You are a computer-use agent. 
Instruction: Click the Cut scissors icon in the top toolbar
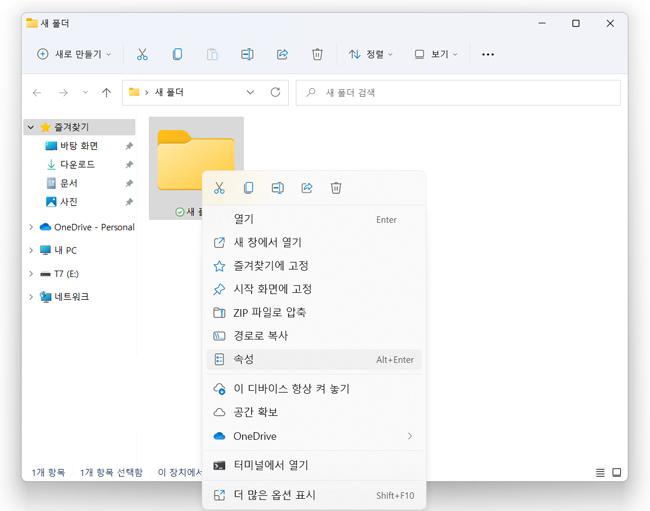click(142, 54)
